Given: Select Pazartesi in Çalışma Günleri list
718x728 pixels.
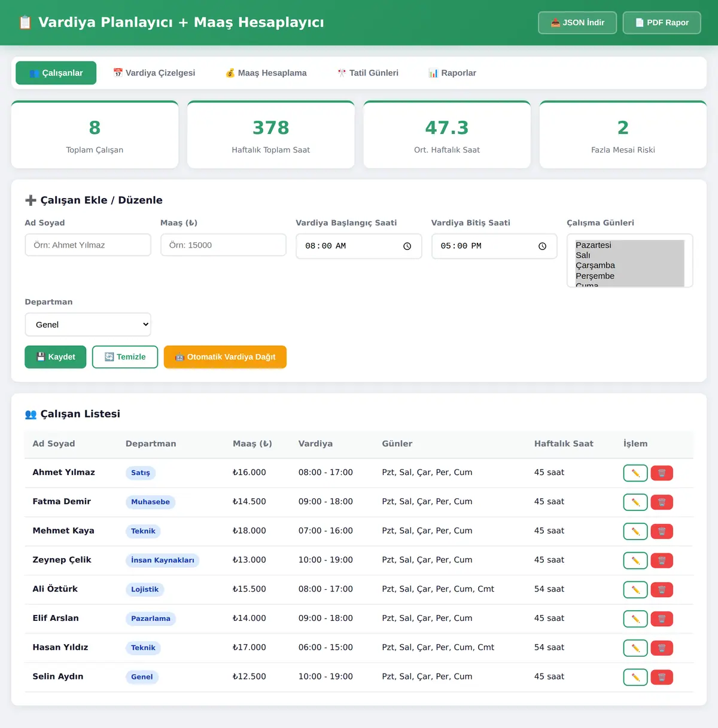Looking at the screenshot, I should tap(629, 245).
